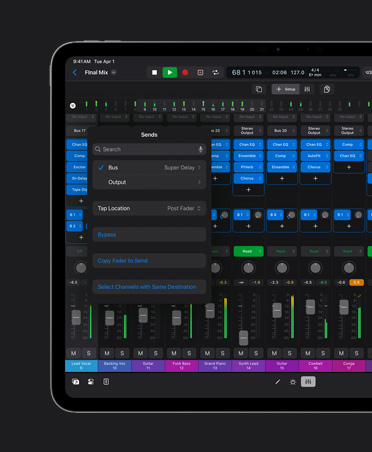Add a plugin below Chan EQ on Conga
Image resolution: width=372 pixels, height=452 pixels.
[349, 167]
